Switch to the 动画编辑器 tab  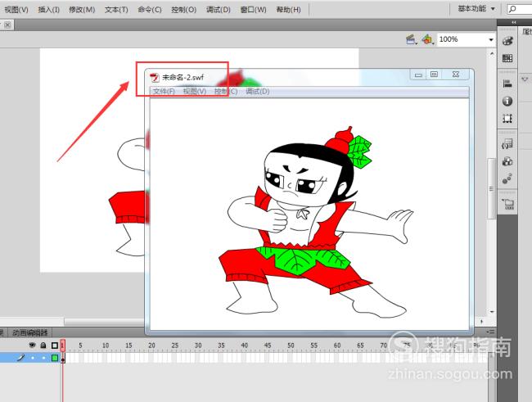[x=30, y=332]
